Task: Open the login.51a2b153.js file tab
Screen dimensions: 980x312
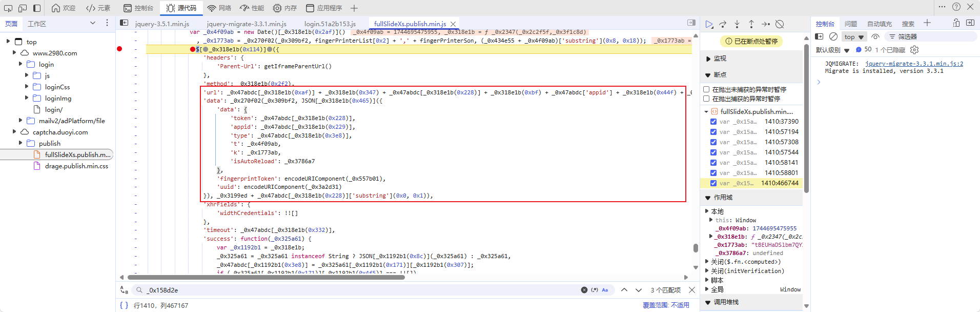Action: click(x=330, y=24)
